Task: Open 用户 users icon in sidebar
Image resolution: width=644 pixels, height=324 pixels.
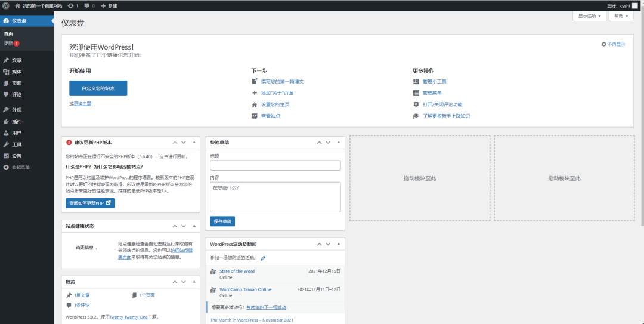Action: coord(6,133)
